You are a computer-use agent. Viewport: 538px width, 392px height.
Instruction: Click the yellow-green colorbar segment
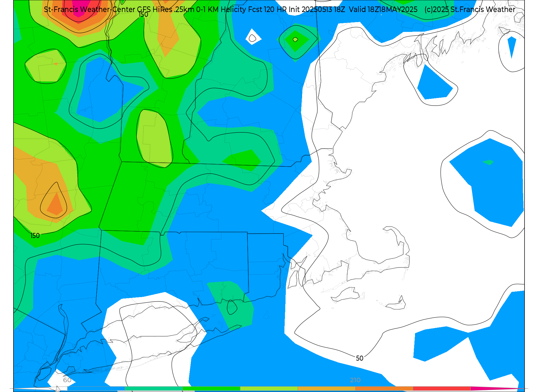coord(269,389)
